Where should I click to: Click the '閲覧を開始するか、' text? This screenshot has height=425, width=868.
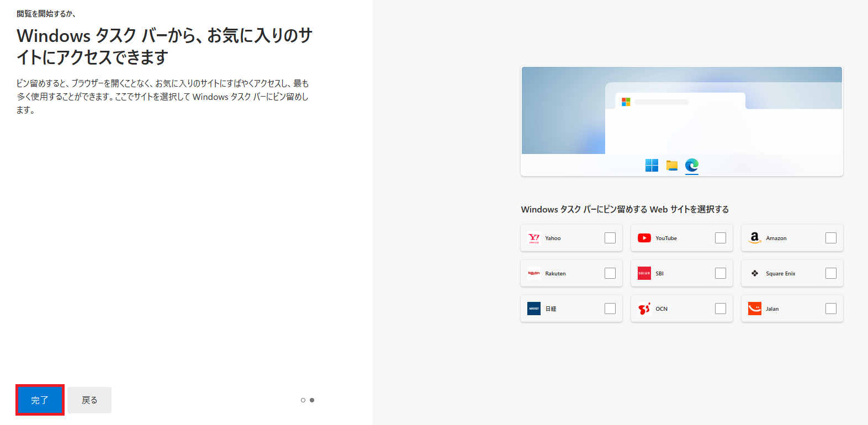46,14
